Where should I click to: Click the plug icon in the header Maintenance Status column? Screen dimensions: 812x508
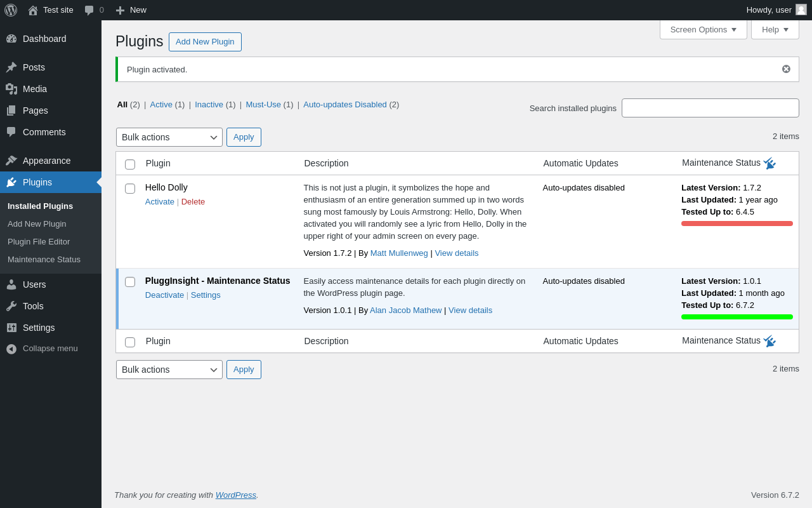tap(769, 163)
